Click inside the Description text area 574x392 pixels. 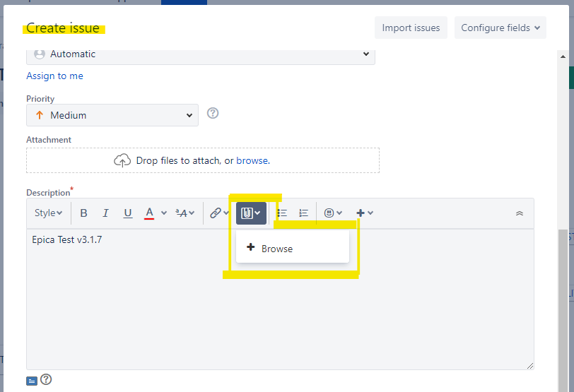[x=280, y=299]
